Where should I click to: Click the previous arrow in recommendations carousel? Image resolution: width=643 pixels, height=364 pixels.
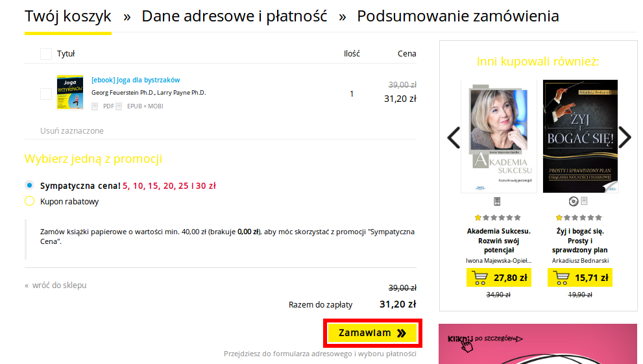tap(454, 138)
